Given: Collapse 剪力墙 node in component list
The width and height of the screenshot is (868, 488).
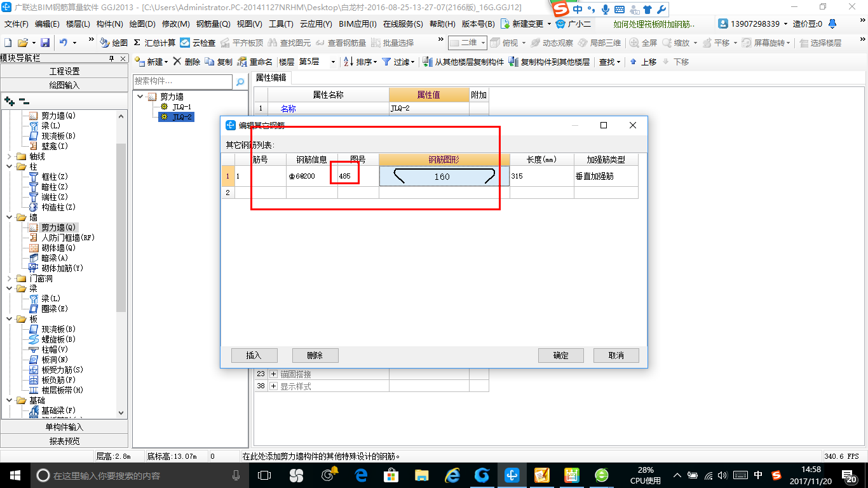Looking at the screenshot, I should [x=140, y=97].
